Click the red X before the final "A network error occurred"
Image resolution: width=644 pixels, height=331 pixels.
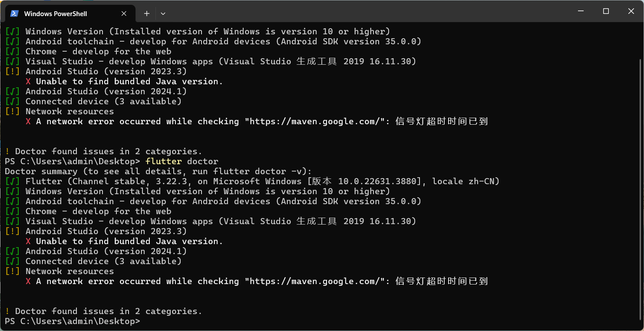(x=28, y=281)
